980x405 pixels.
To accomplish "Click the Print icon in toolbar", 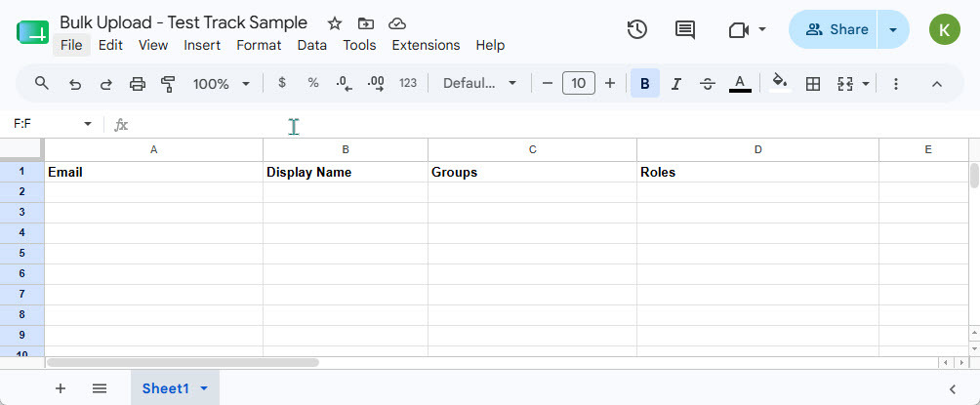I will pyautogui.click(x=138, y=84).
